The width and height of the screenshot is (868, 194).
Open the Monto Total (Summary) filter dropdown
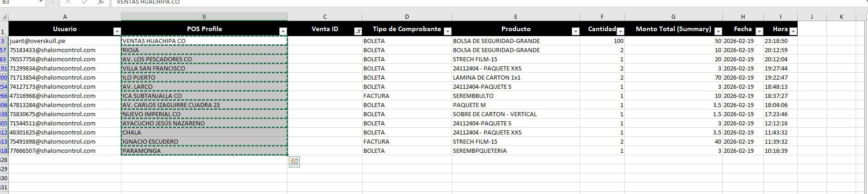(x=718, y=31)
